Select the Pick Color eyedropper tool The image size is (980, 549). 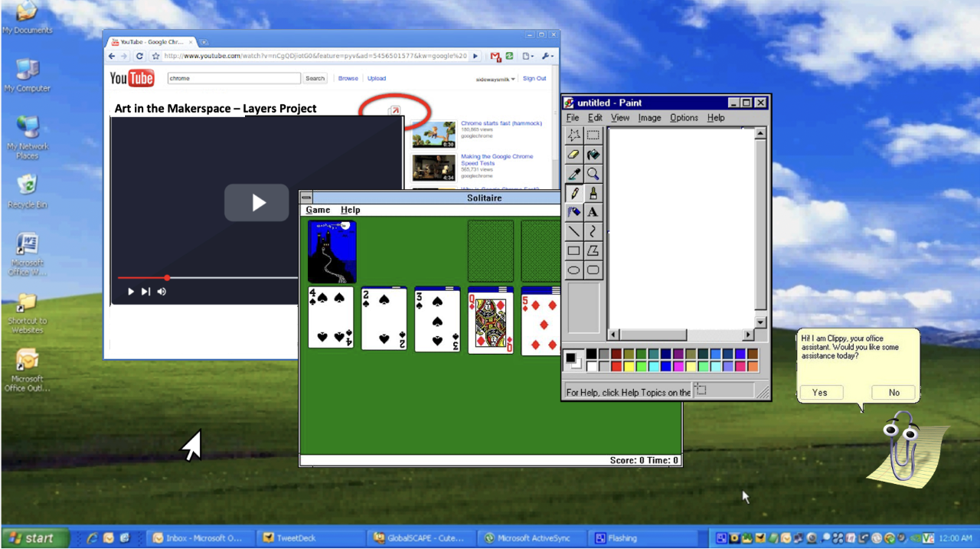pos(574,174)
